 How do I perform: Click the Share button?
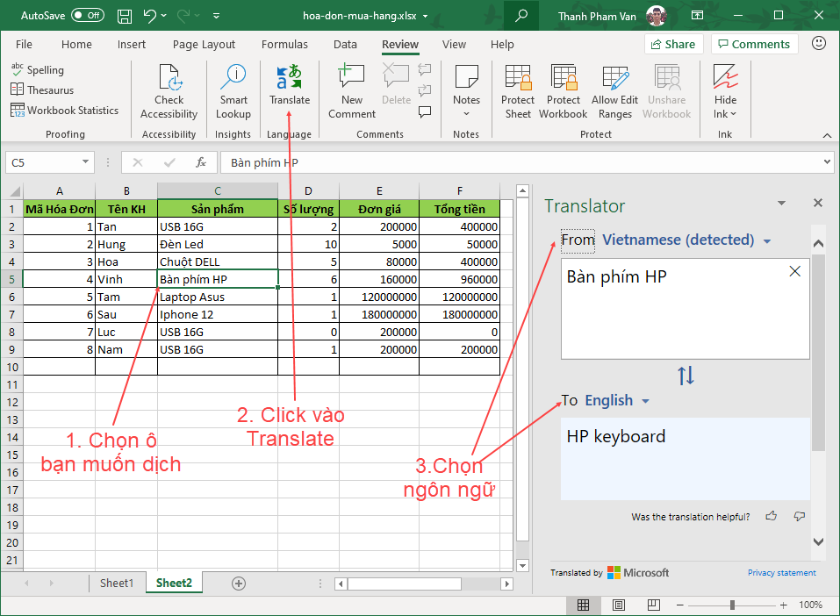[x=673, y=44]
